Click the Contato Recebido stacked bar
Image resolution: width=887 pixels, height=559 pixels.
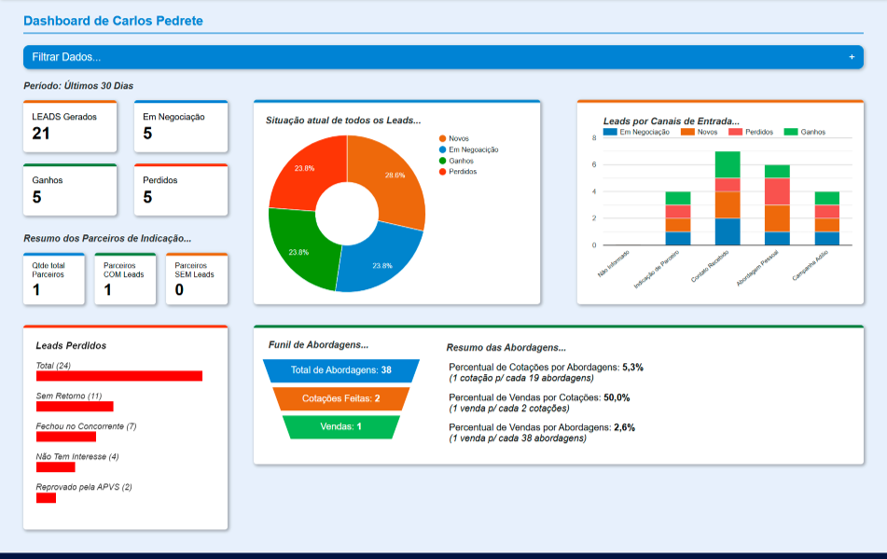tap(727, 198)
